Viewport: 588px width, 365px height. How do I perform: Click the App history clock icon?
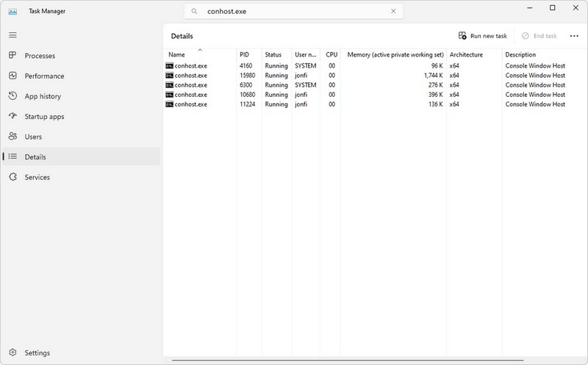pos(12,96)
